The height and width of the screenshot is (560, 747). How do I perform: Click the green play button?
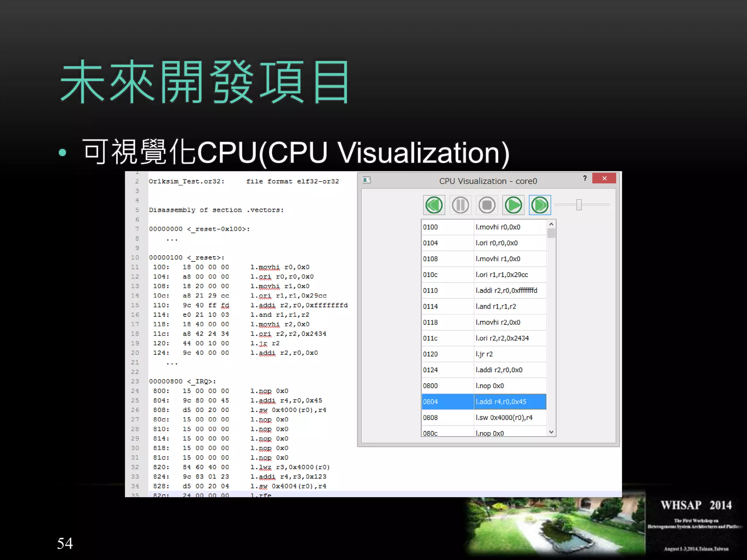pos(513,205)
